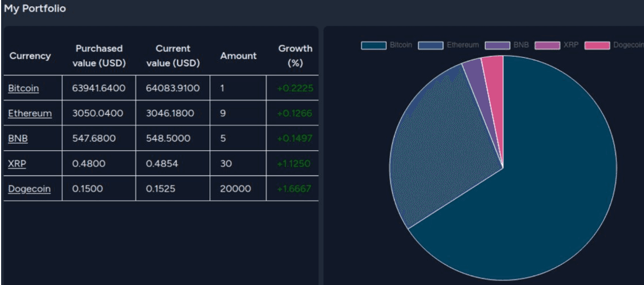Image resolution: width=644 pixels, height=285 pixels.
Task: Click the 0.4800 XRP purchased value
Action: tap(89, 164)
